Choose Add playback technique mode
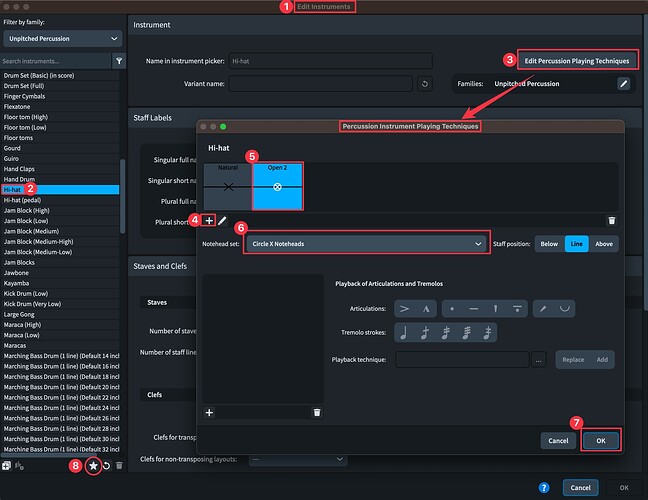 [602, 360]
